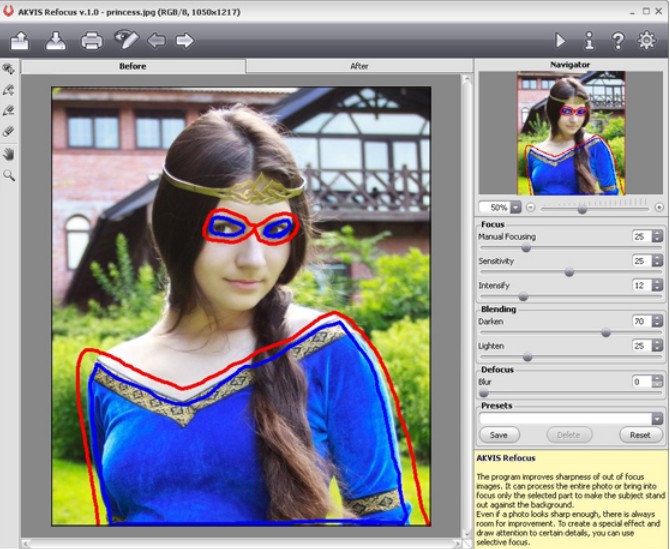Click the undo left arrow icon
The height and width of the screenshot is (549, 670).
pyautogui.click(x=156, y=41)
